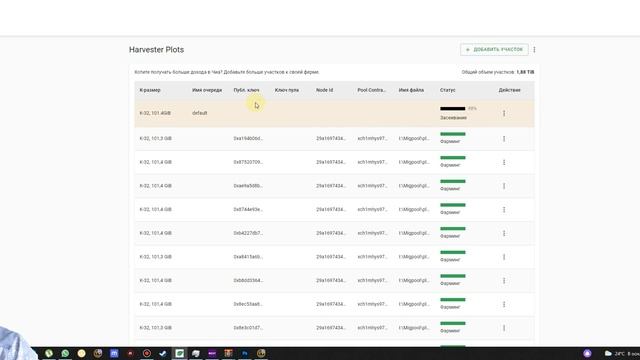Click the public key cell 0xa194b0bd
Image resolution: width=640 pixels, height=360 pixels.
(x=248, y=139)
